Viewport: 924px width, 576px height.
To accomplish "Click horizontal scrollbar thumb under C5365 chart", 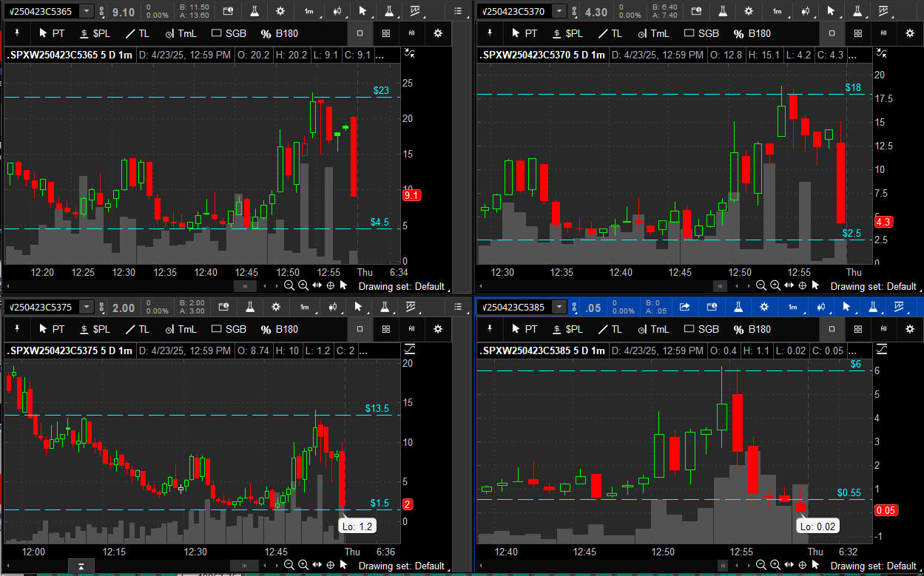I will click(245, 285).
